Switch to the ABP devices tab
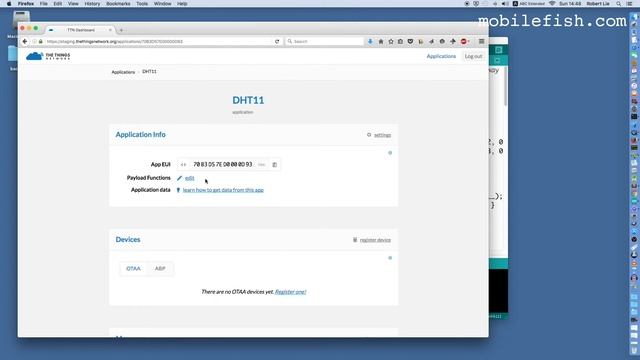The height and width of the screenshot is (360, 640). 160,269
